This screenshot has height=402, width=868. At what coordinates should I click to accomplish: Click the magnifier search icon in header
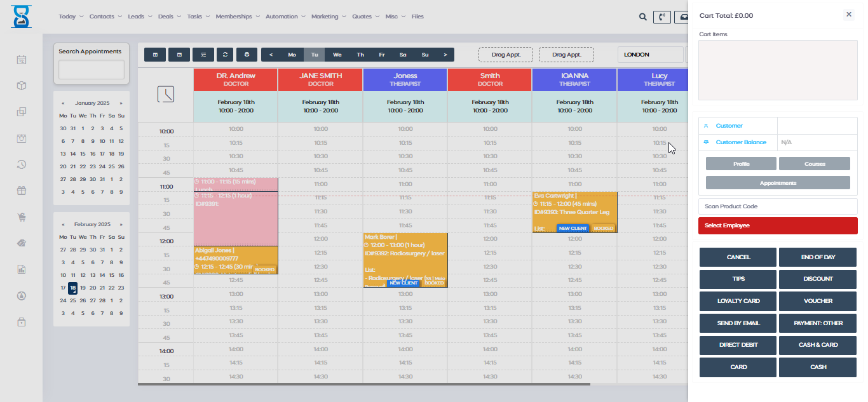(x=643, y=17)
